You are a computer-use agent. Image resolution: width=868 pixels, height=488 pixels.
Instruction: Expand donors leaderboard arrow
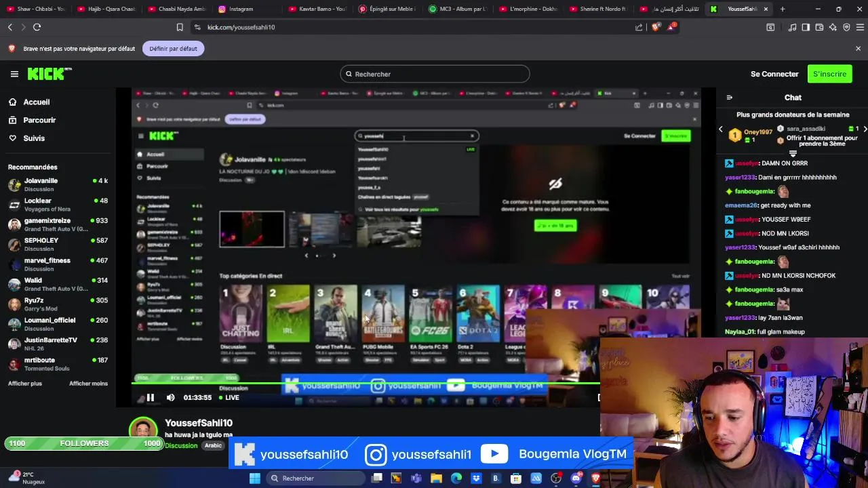point(793,154)
